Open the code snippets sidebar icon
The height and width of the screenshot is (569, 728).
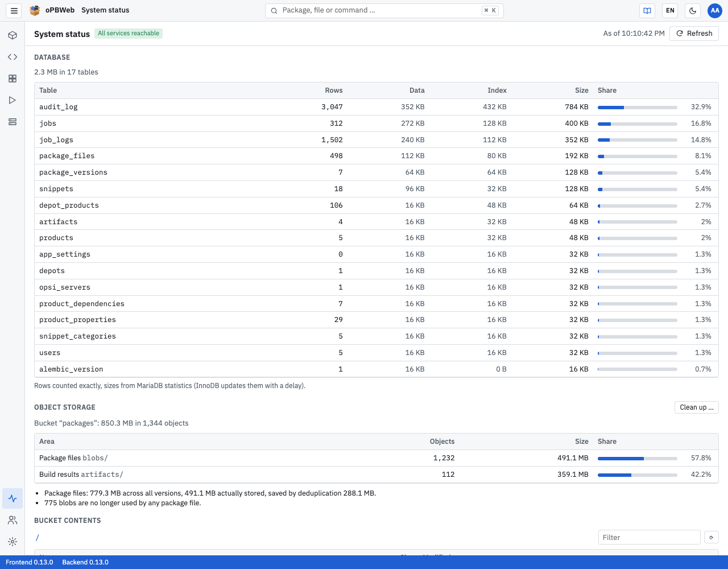pos(13,57)
